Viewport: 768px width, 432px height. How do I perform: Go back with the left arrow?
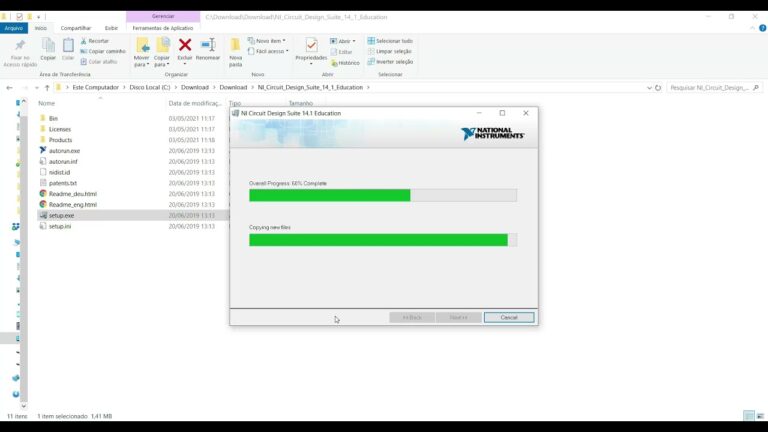[9, 88]
